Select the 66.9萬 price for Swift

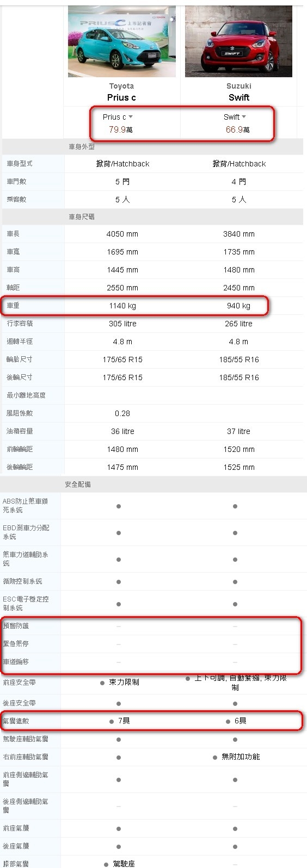click(x=238, y=129)
